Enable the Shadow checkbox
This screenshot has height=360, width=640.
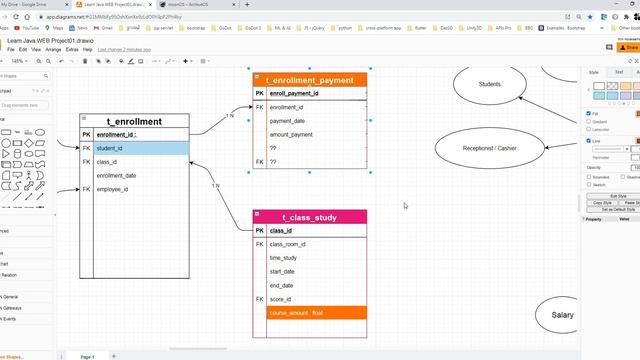(x=623, y=177)
